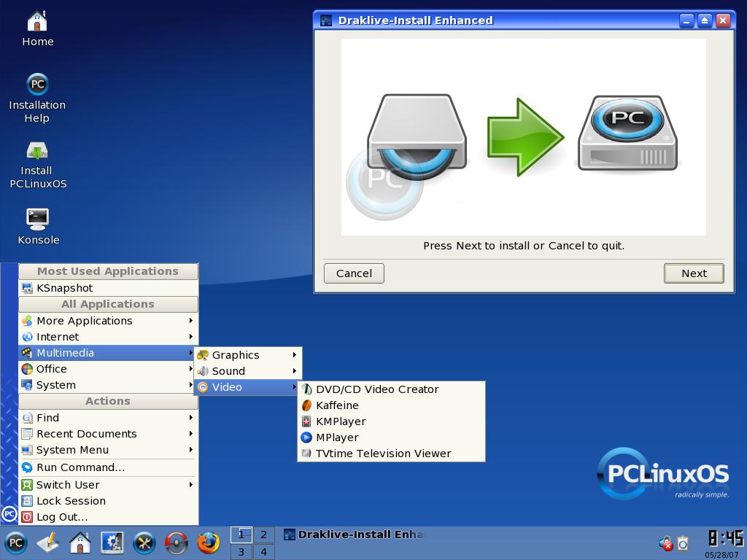Launch Firefox from the taskbar
The width and height of the screenshot is (747, 560).
(208, 542)
